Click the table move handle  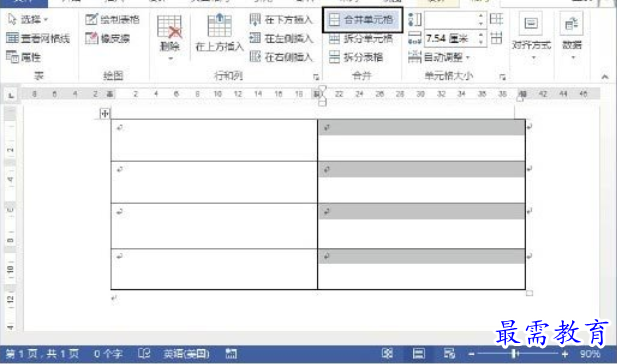pyautogui.click(x=105, y=114)
